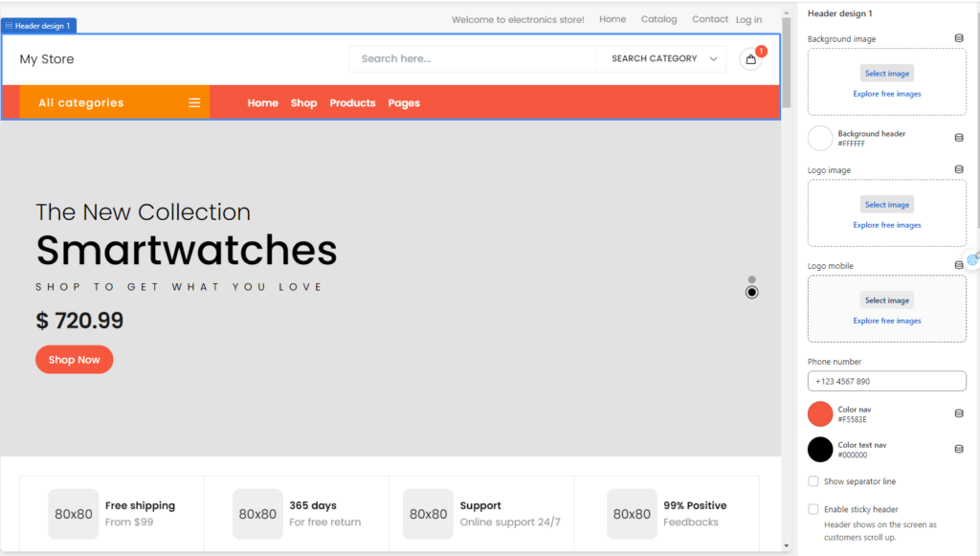Expand the All categories menu
The image size is (980, 556).
point(115,102)
